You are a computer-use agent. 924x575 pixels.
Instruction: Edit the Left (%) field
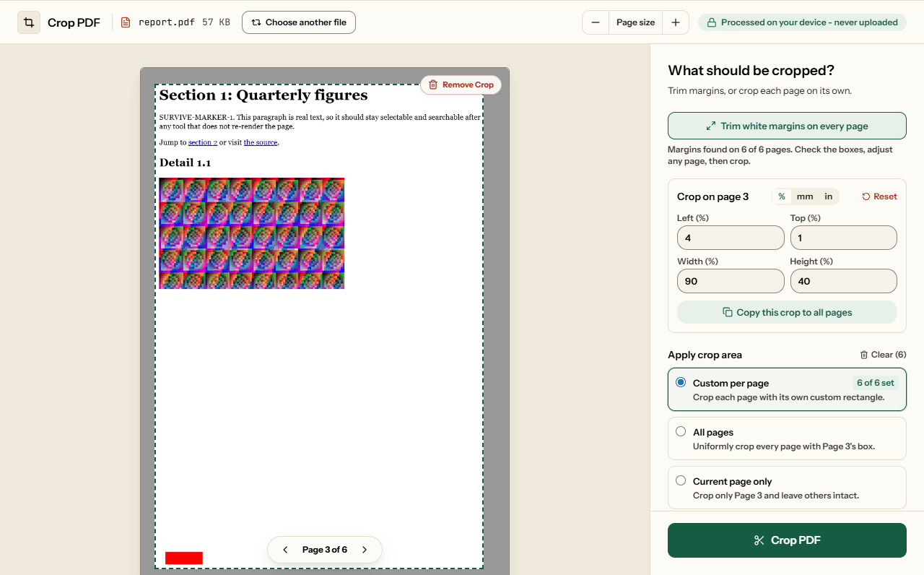coord(731,238)
